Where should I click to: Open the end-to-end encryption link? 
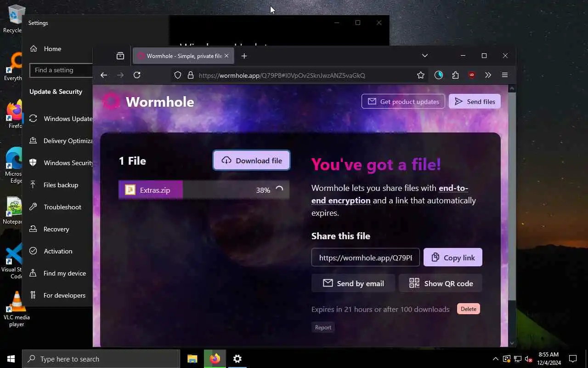(390, 194)
